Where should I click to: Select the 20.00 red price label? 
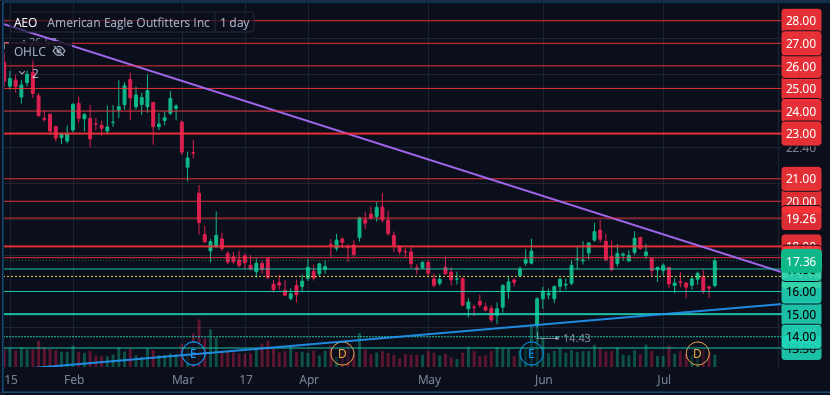[801, 201]
